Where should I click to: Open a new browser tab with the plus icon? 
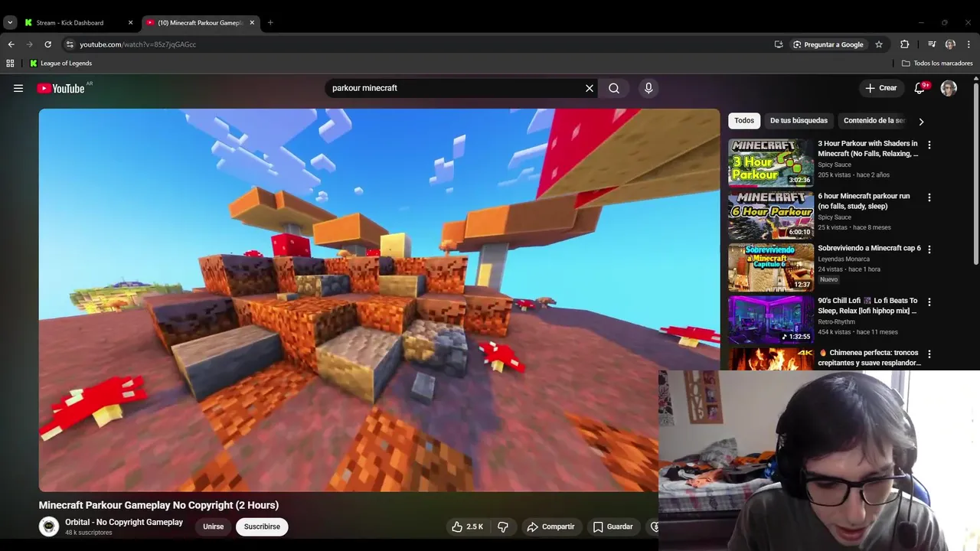(270, 23)
